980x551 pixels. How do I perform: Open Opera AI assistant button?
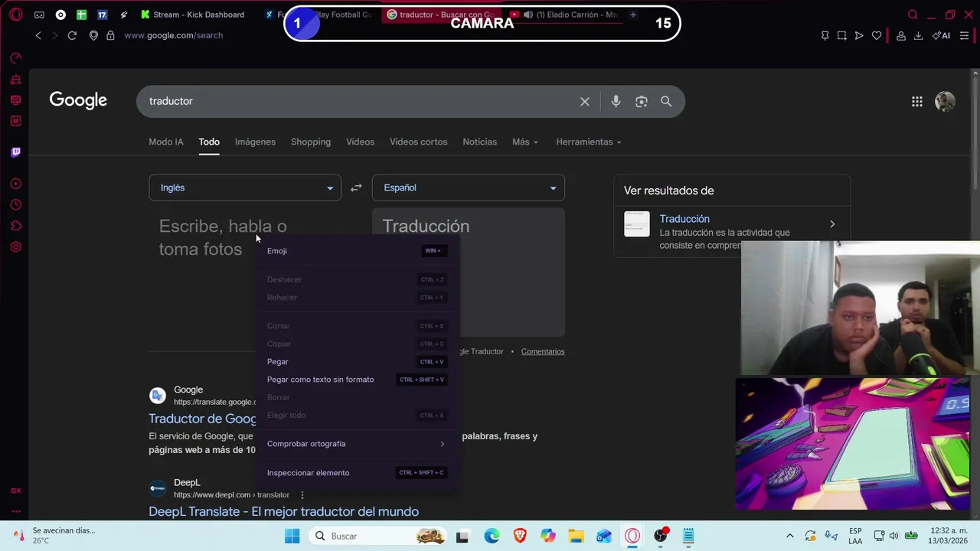941,35
